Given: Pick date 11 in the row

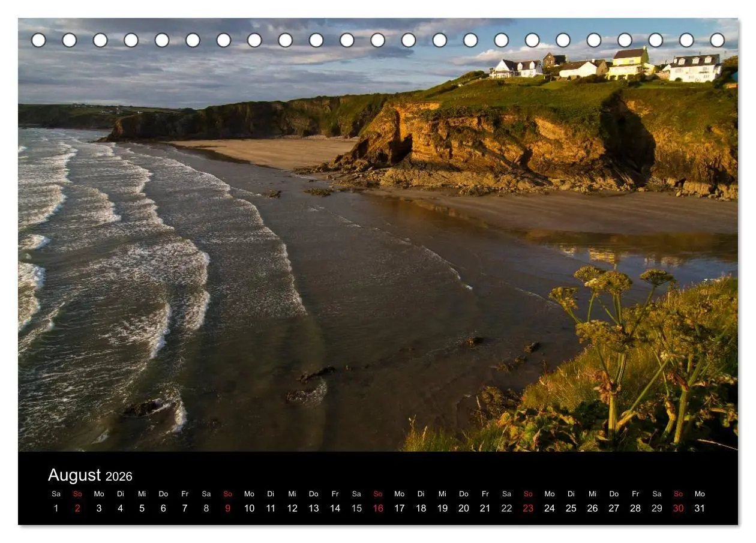Looking at the screenshot, I should [x=271, y=508].
